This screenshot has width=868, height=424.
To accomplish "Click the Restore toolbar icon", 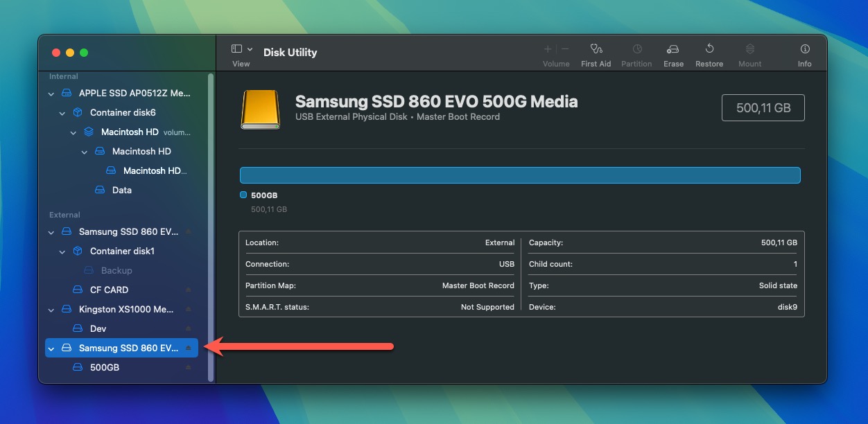I will click(709, 49).
